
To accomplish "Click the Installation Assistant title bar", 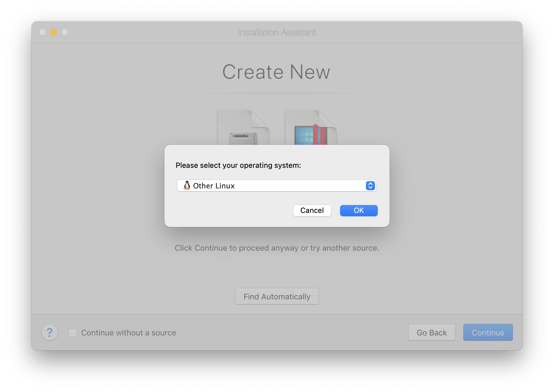I will tap(277, 32).
